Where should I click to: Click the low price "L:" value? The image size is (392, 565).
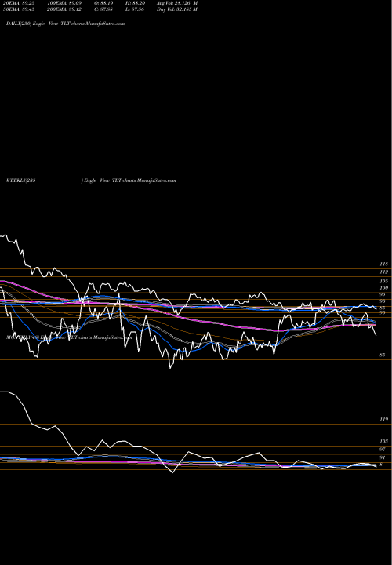(x=136, y=9)
